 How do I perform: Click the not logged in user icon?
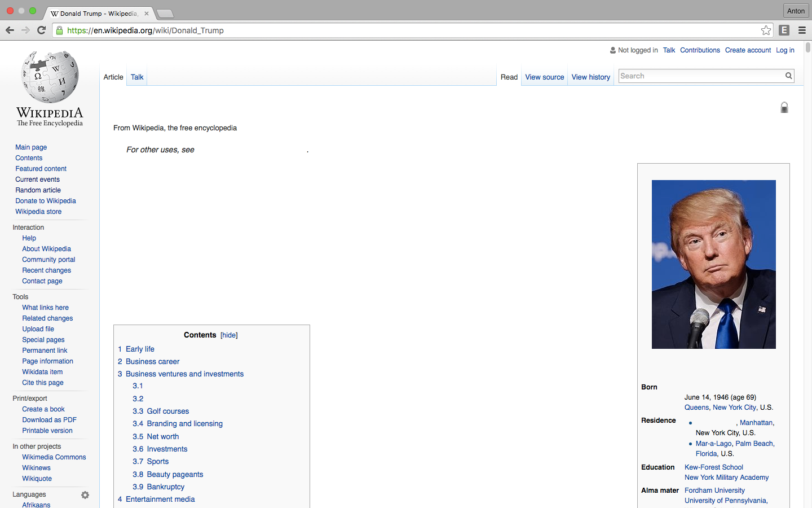(x=613, y=50)
